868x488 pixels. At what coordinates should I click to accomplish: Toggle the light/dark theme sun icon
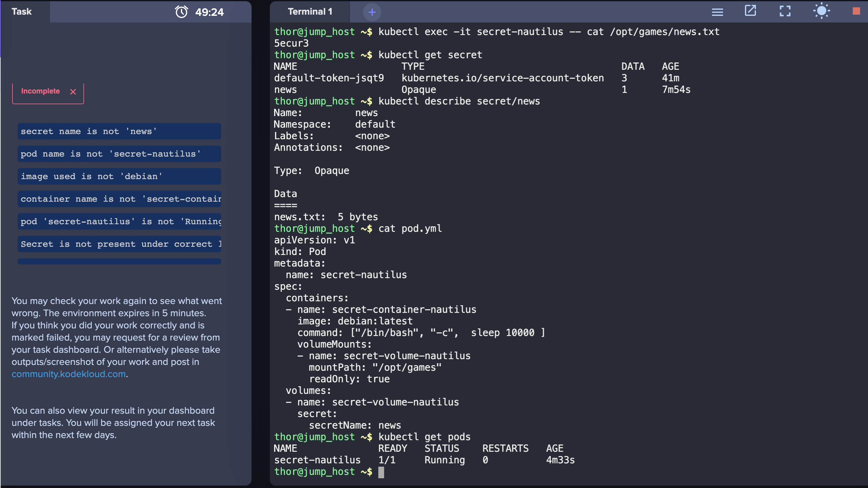click(821, 11)
